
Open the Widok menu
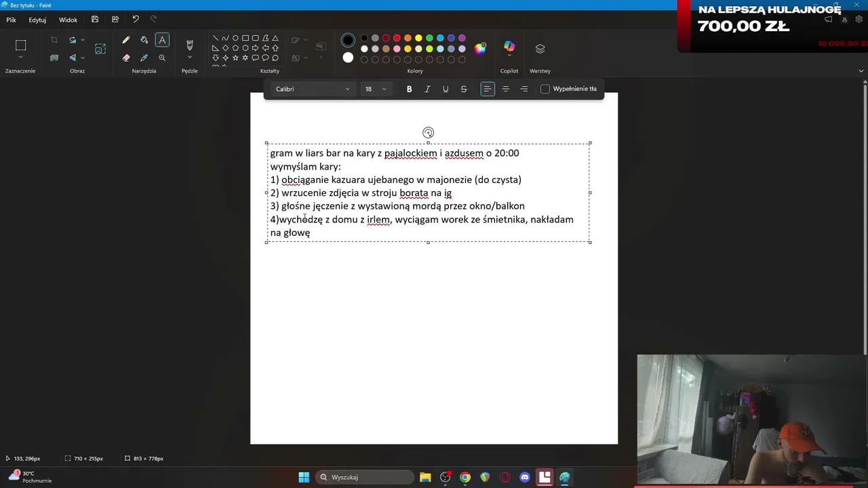(68, 20)
